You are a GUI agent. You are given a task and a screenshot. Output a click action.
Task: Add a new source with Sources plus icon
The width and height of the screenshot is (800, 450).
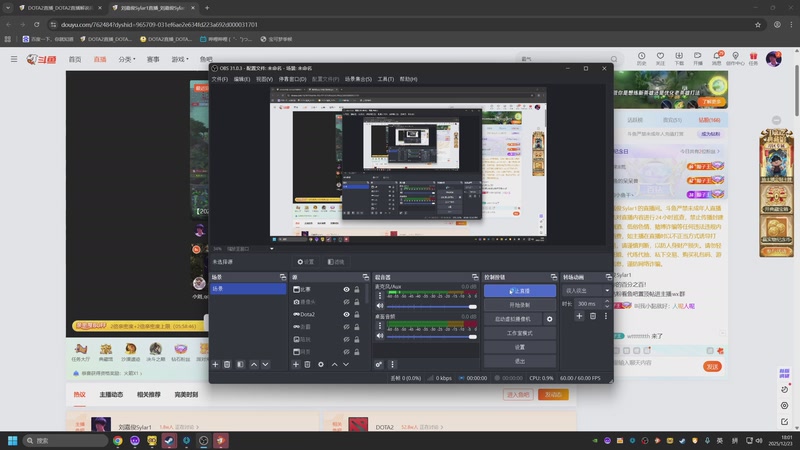(x=295, y=364)
